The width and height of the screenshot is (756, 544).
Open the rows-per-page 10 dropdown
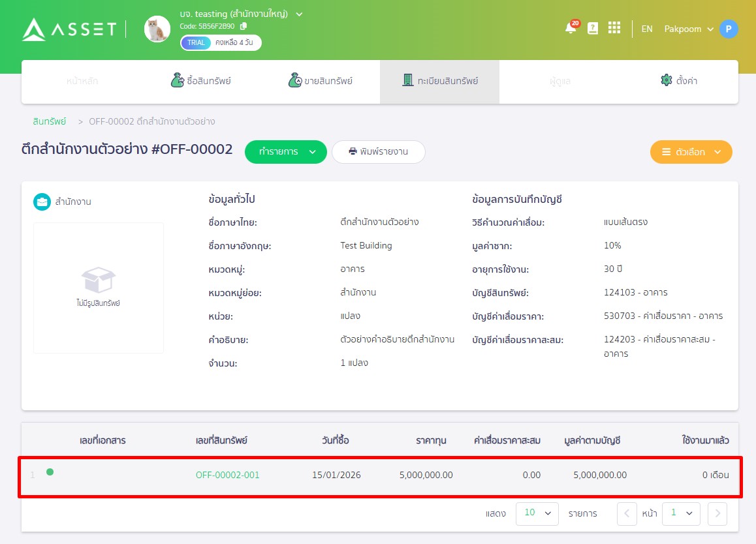pyautogui.click(x=537, y=513)
